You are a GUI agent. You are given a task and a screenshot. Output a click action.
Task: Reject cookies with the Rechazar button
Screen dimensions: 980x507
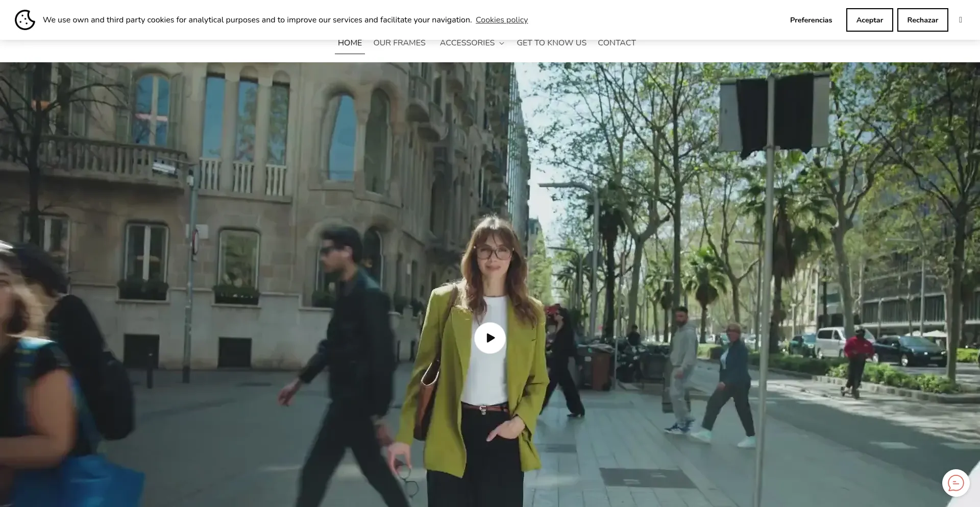922,20
